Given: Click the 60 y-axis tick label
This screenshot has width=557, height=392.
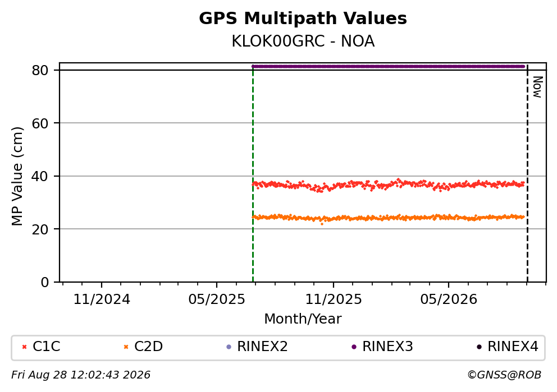Looking at the screenshot, I should pos(40,123).
